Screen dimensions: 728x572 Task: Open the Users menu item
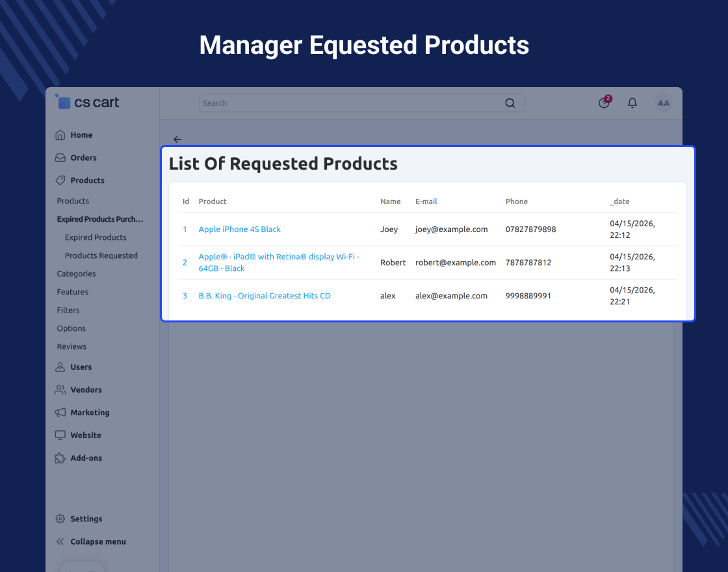coord(81,367)
